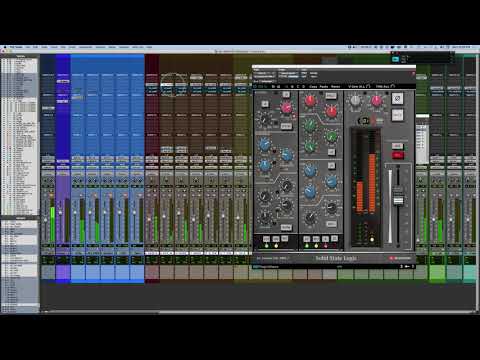480x360 pixels.
Task: Toggle the EQ IN button at bottom of EQ column
Action: [x=331, y=224]
